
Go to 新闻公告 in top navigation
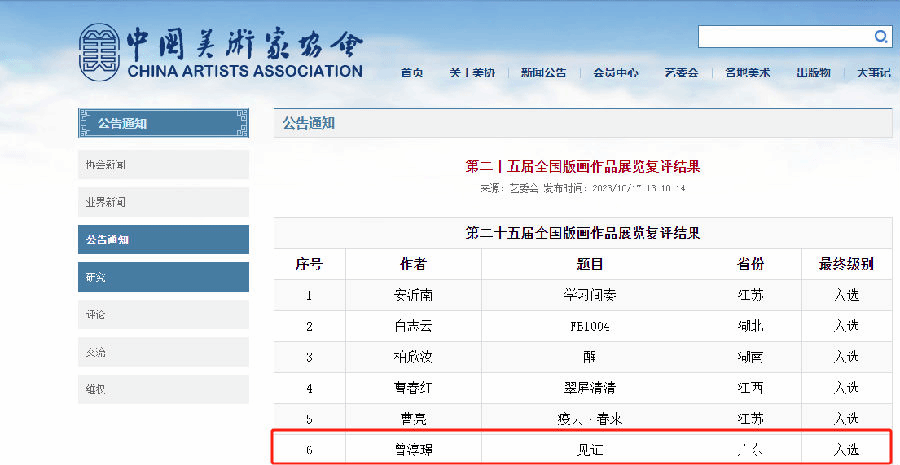pos(543,73)
